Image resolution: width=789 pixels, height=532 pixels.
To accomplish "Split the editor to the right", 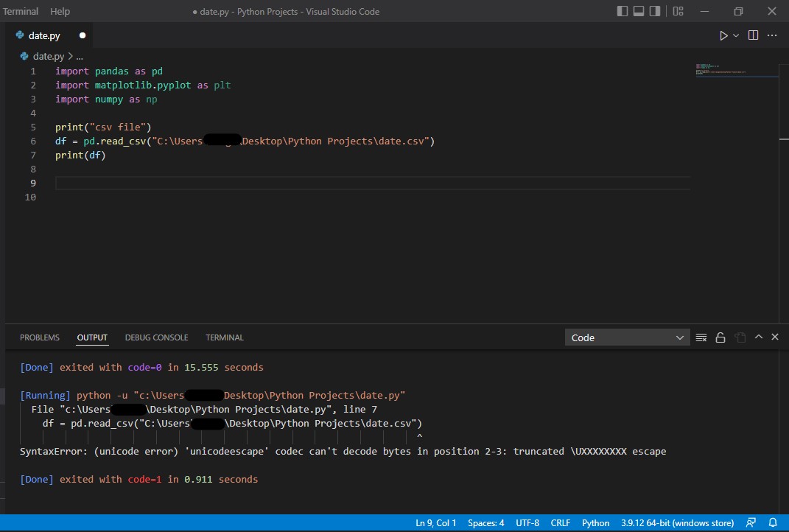I will [753, 35].
